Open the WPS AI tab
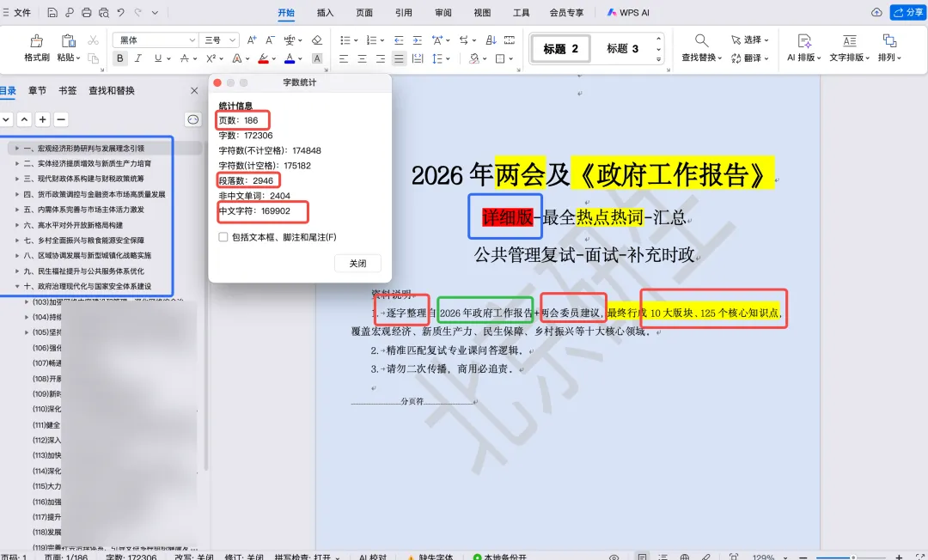The image size is (928, 560). [628, 12]
